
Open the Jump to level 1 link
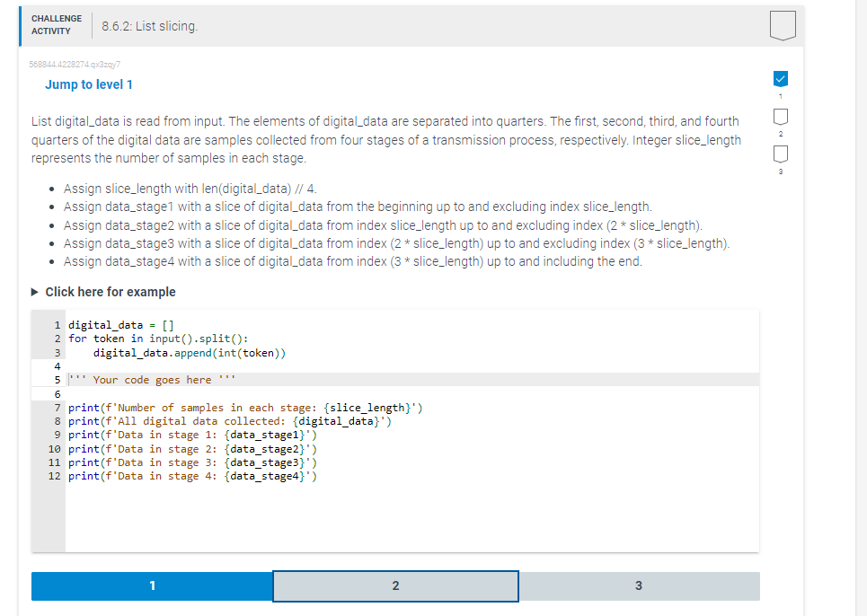pyautogui.click(x=88, y=84)
